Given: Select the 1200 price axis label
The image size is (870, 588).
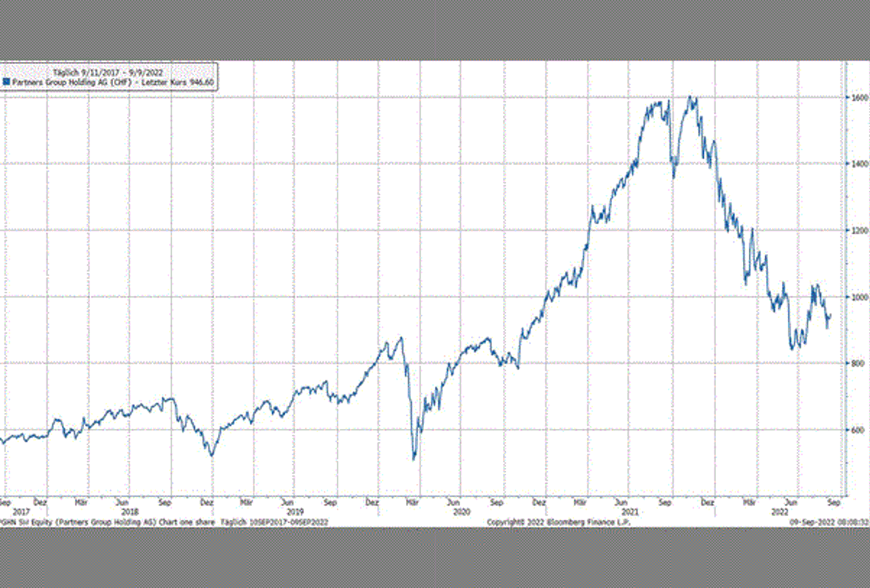Looking at the screenshot, I should pos(859,230).
